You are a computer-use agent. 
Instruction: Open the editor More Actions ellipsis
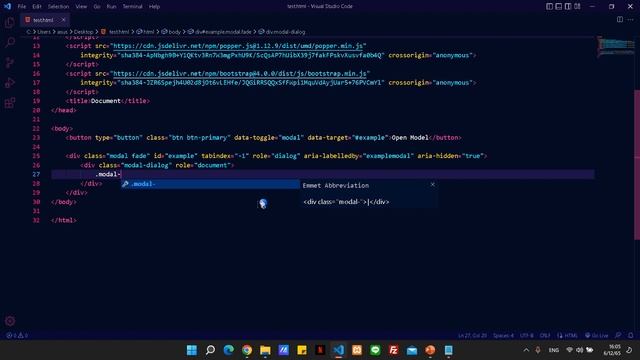pos(631,20)
